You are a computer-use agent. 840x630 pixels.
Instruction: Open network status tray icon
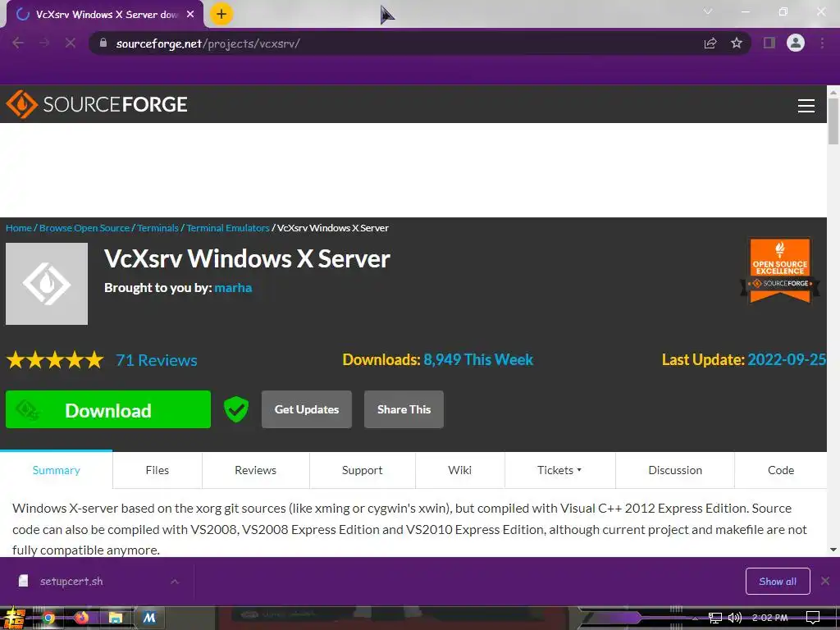pos(715,619)
